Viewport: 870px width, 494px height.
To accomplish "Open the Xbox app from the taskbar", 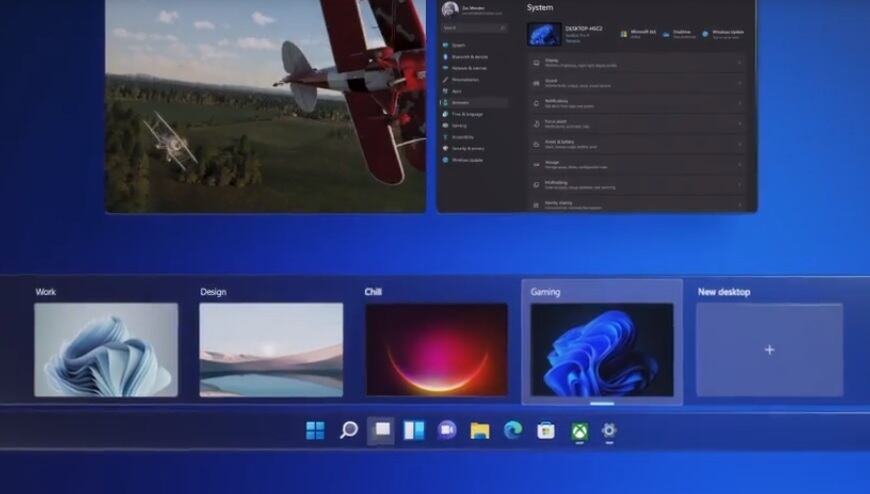I will [578, 430].
